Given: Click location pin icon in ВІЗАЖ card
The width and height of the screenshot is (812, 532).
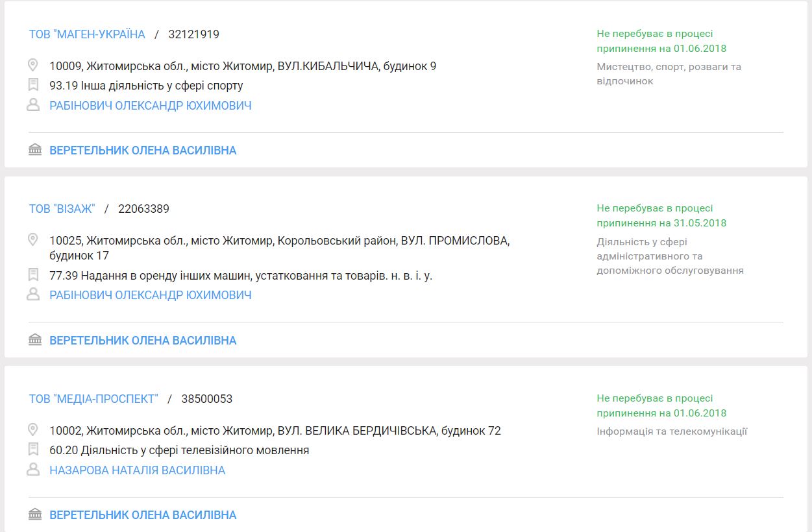Looking at the screenshot, I should 33,240.
